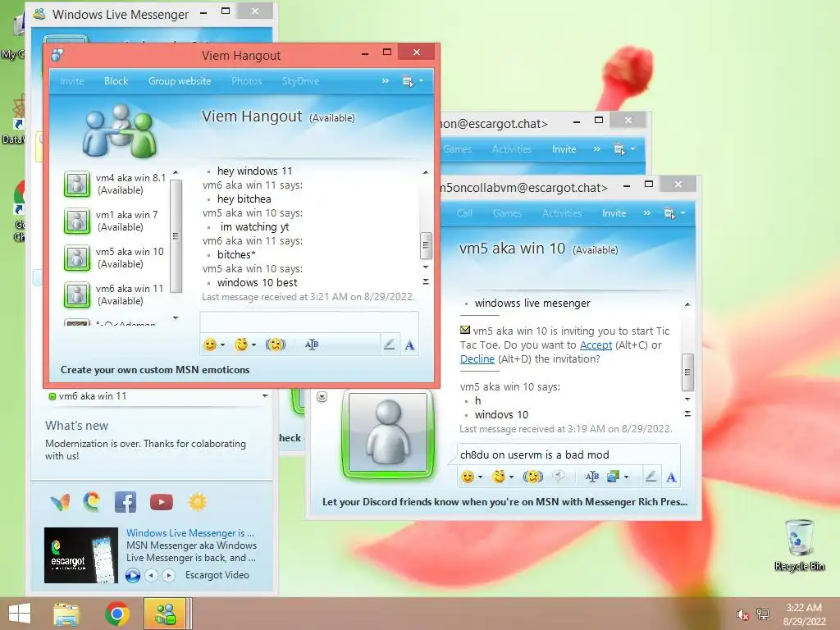Open background picker icon in vm5 chat
840x630 pixels.
pyautogui.click(x=613, y=477)
